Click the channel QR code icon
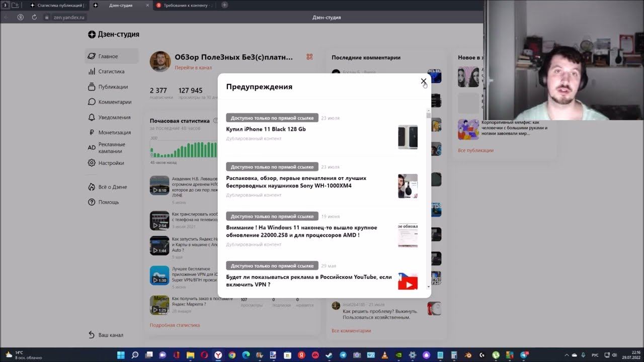 pyautogui.click(x=309, y=57)
